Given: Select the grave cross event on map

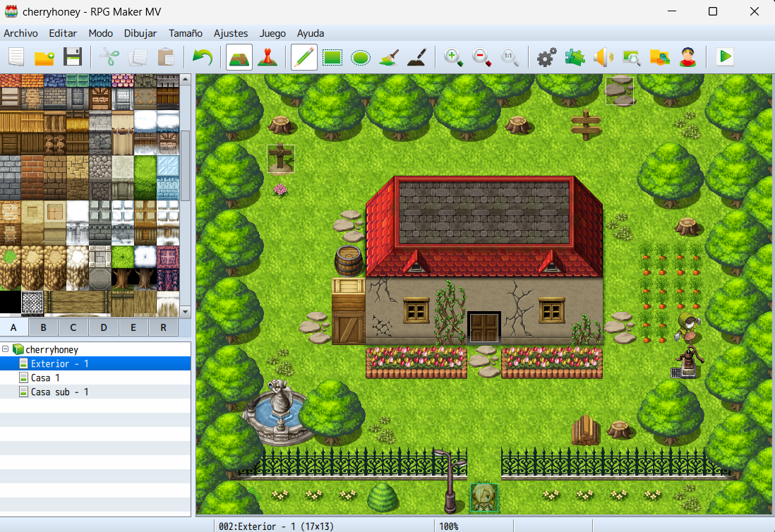Looking at the screenshot, I should coord(281,159).
